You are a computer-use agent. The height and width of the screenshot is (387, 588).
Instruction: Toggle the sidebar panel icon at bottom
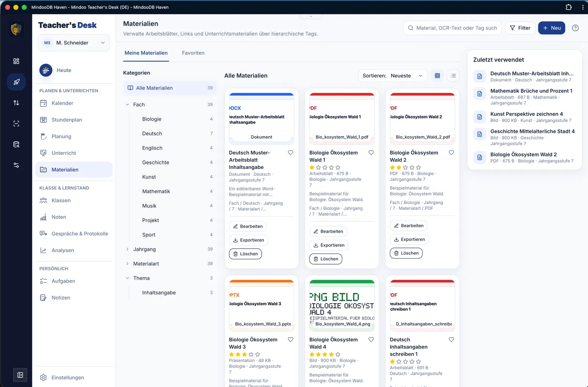(x=20, y=375)
